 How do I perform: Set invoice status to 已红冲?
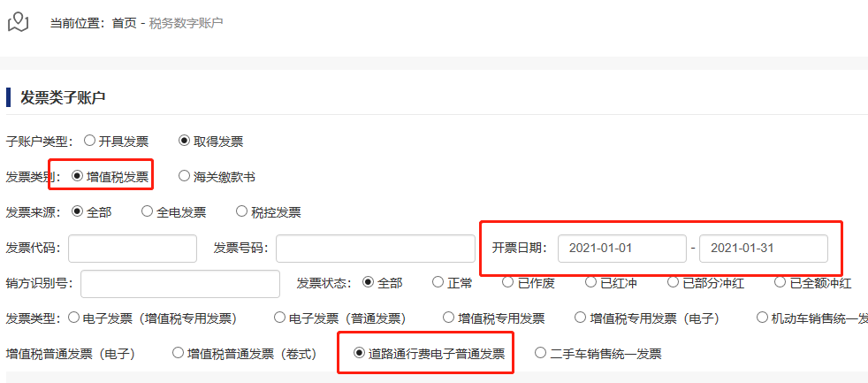pyautogui.click(x=590, y=283)
